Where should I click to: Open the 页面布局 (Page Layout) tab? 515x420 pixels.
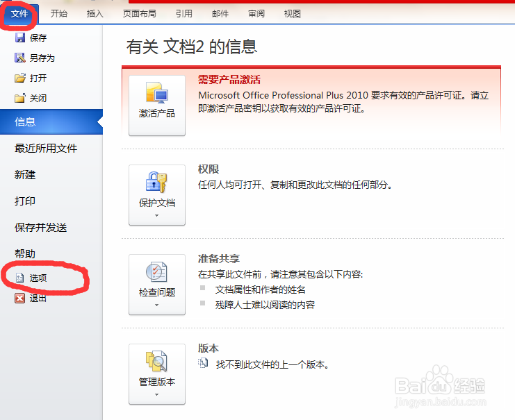point(139,14)
